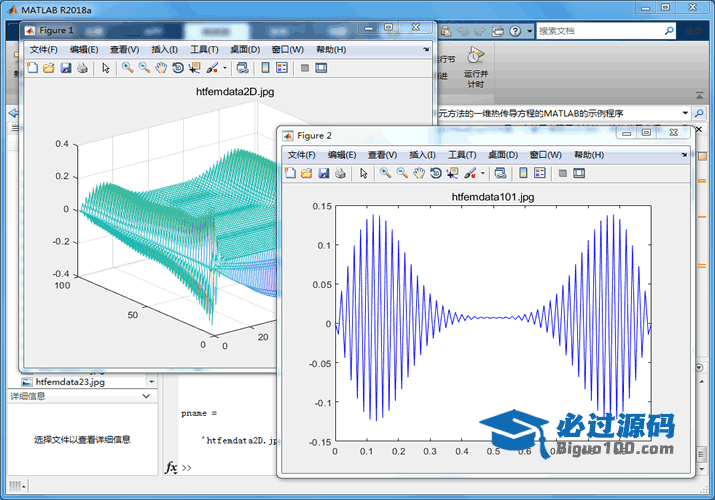Open 工具(T) menu in Figure 2
The height and width of the screenshot is (500, 715).
tap(462, 155)
